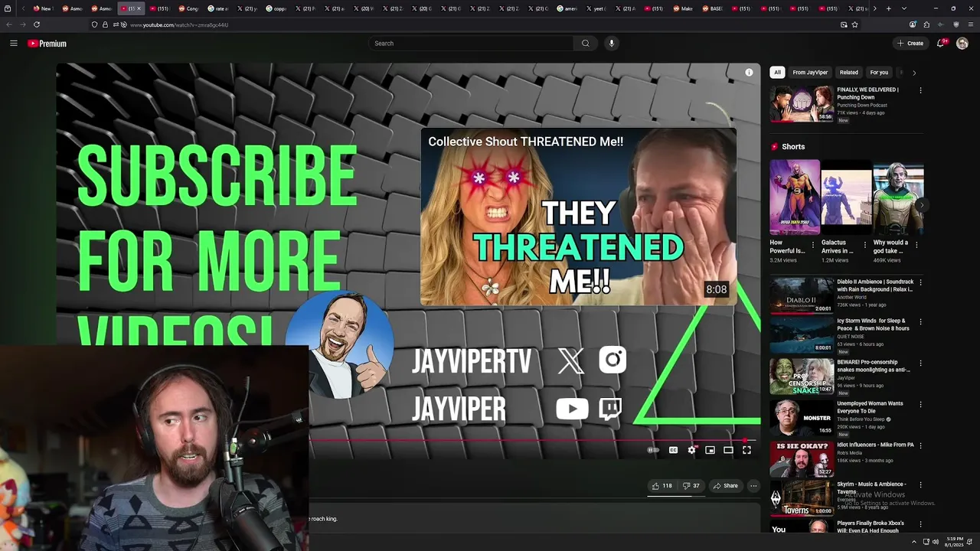Switch to theater mode
The image size is (980, 551).
pyautogui.click(x=728, y=450)
